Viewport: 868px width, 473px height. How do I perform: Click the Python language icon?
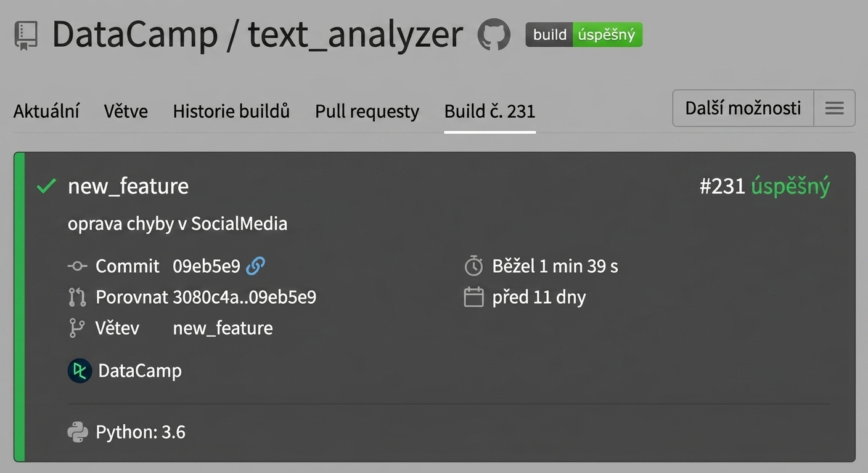tap(78, 432)
